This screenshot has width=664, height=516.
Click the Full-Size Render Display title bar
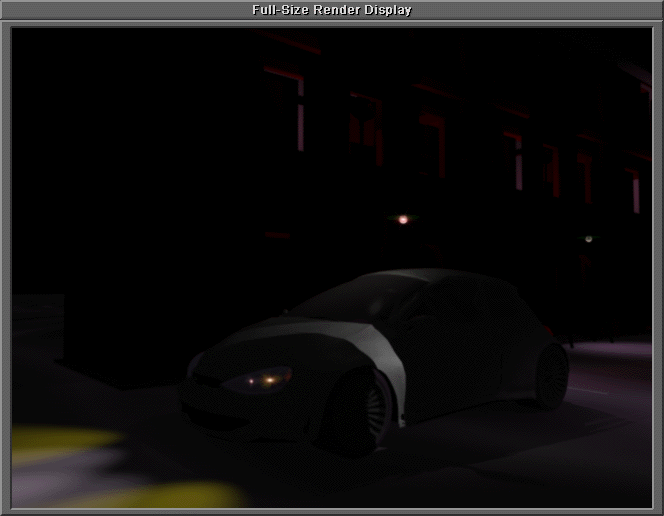tap(331, 10)
